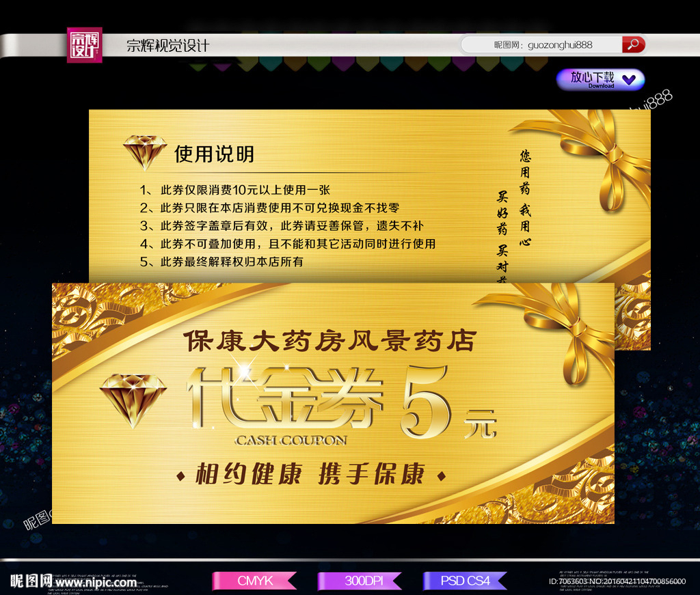Click the diamond icon beside 使用说明
700x595 pixels.
click(x=144, y=150)
